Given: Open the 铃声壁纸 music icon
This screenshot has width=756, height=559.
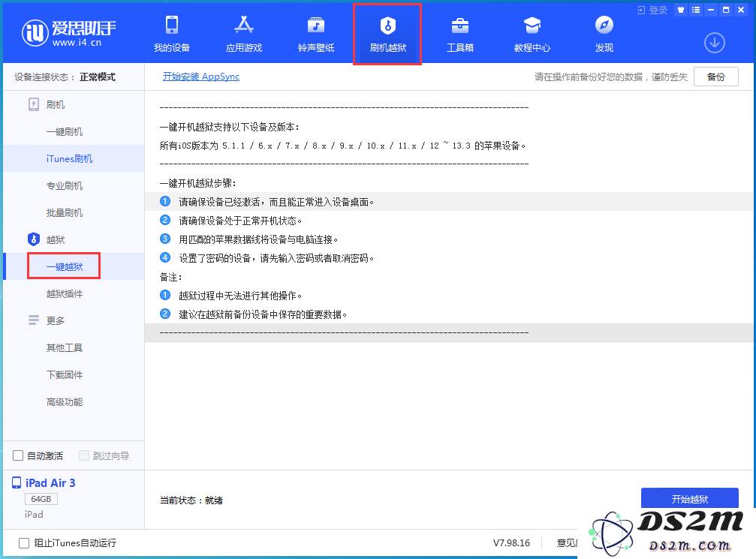Looking at the screenshot, I should 316,25.
